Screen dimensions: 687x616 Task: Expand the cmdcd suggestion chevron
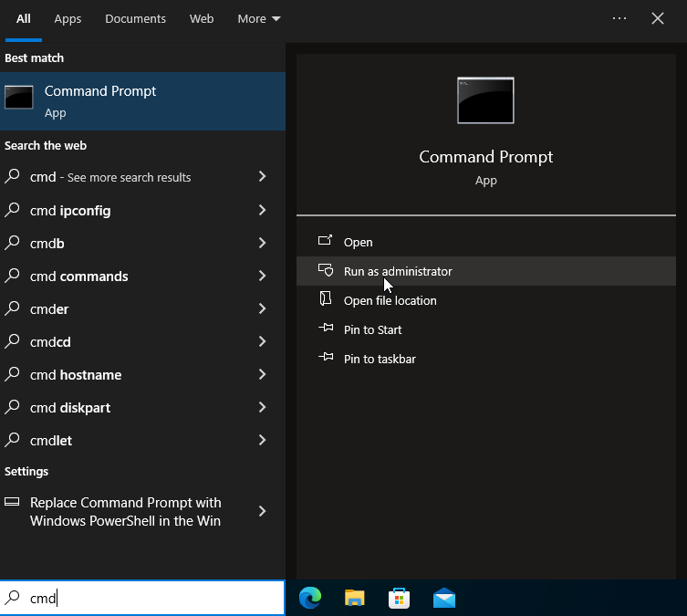[x=262, y=341]
